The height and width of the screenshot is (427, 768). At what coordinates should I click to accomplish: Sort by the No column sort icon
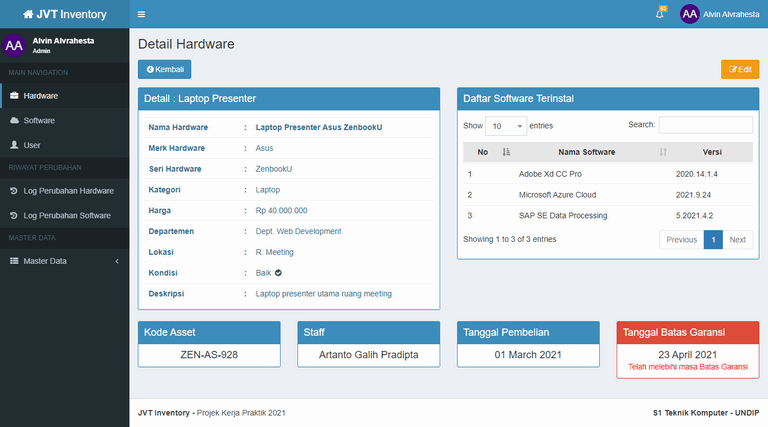506,152
